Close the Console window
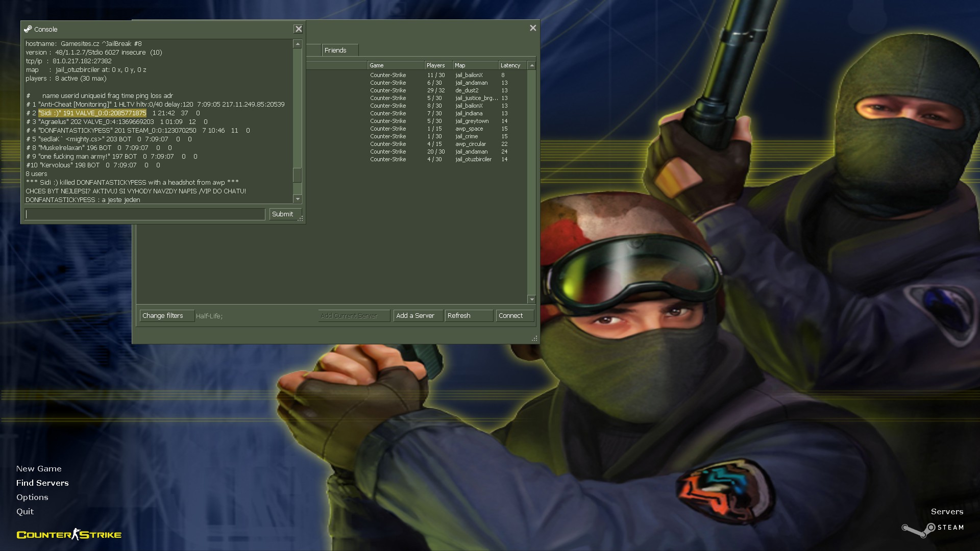 tap(299, 29)
